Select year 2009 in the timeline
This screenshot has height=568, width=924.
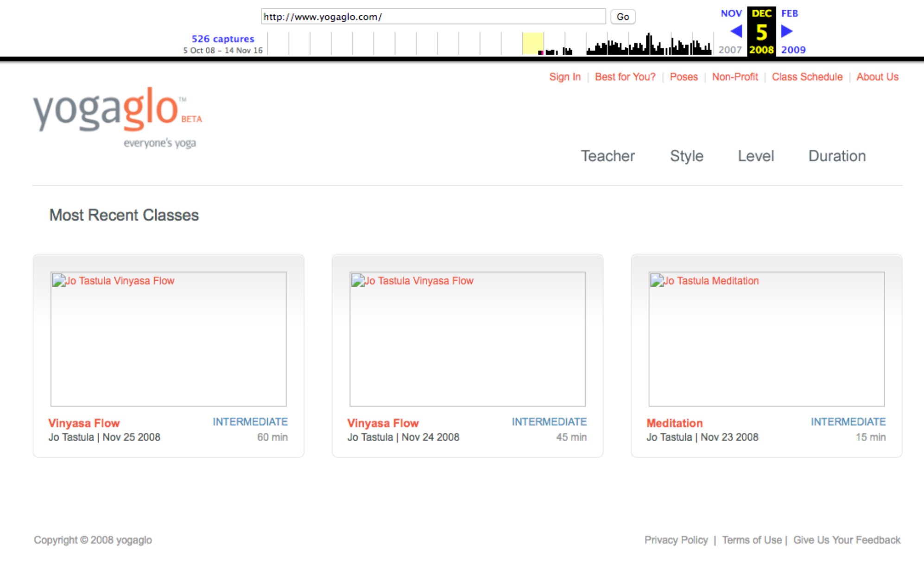(793, 50)
